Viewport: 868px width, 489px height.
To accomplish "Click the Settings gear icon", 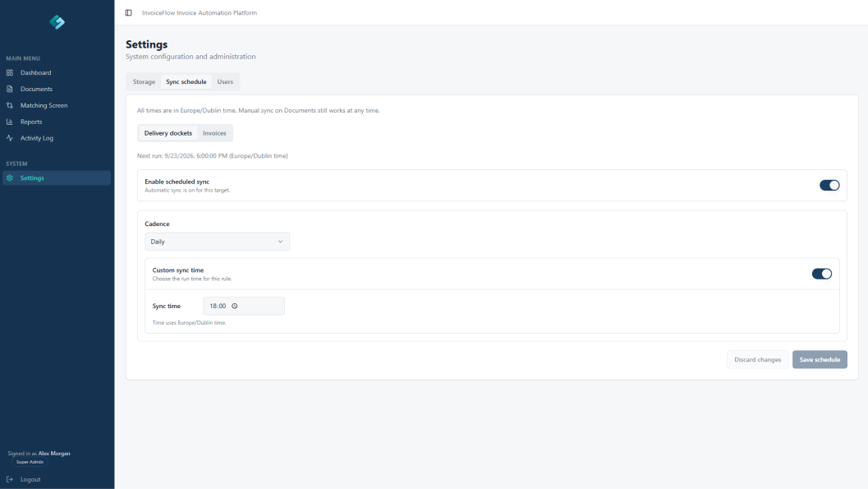I will [10, 178].
